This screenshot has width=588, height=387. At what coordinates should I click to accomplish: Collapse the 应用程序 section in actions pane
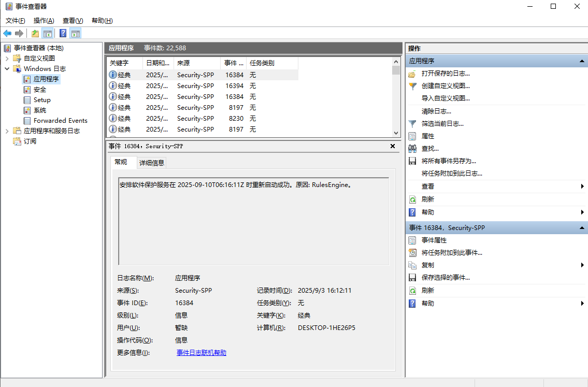point(582,61)
